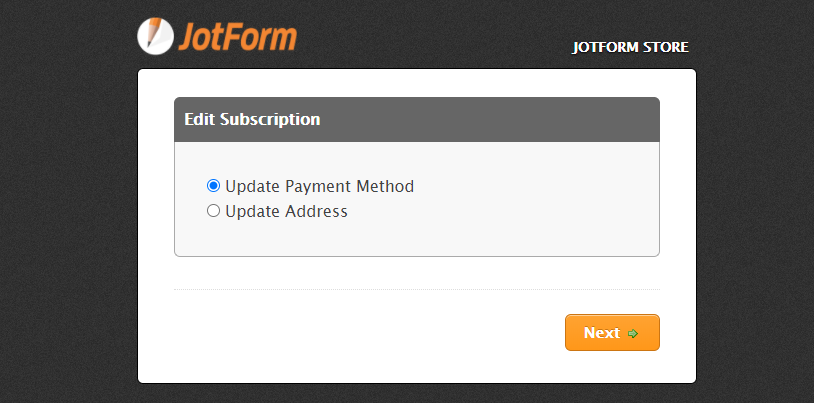Click the JotForm pencil logo icon
Viewport: 814px width, 403px height.
[155, 36]
